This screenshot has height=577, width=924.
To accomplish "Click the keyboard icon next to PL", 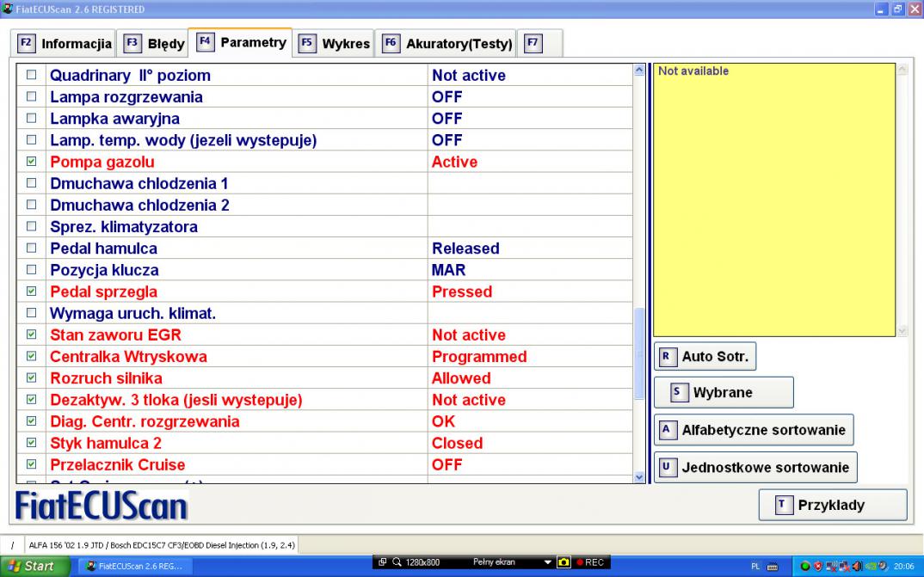I will coord(772,566).
